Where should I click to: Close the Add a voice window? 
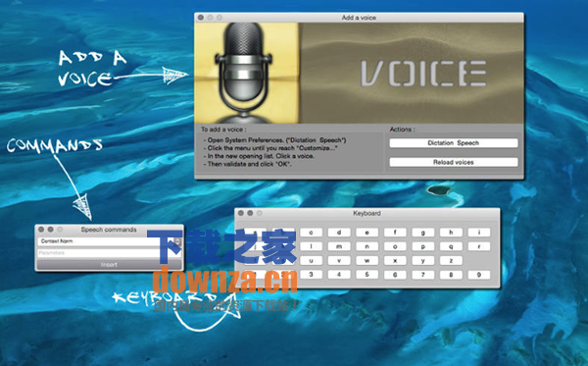point(201,18)
